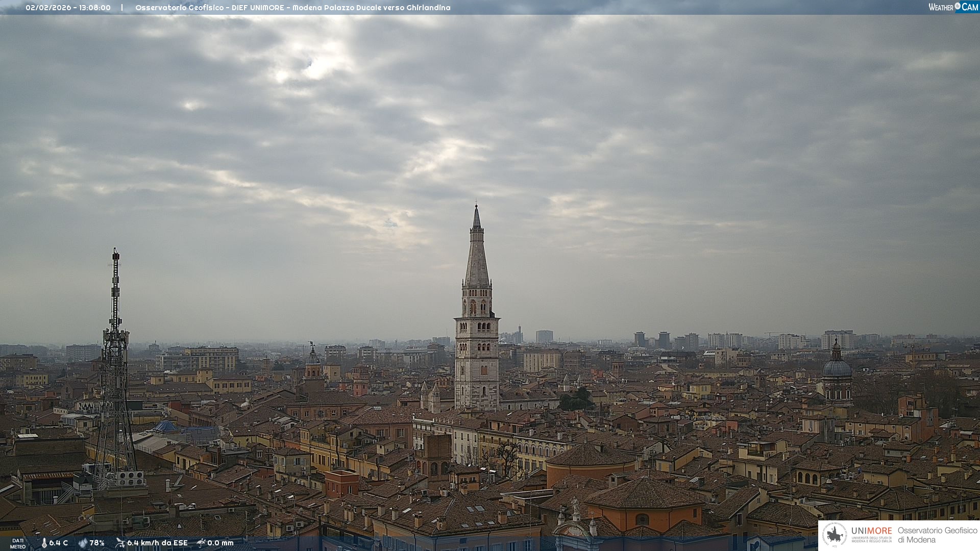Screen dimensions: 980x551
Task: Click the 6.4 km/h da ESE reading
Action: tap(157, 543)
